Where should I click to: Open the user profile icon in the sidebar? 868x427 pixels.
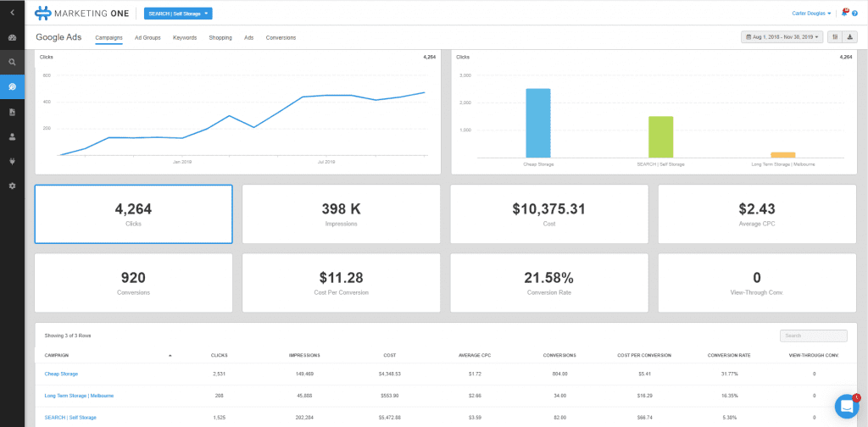point(12,136)
